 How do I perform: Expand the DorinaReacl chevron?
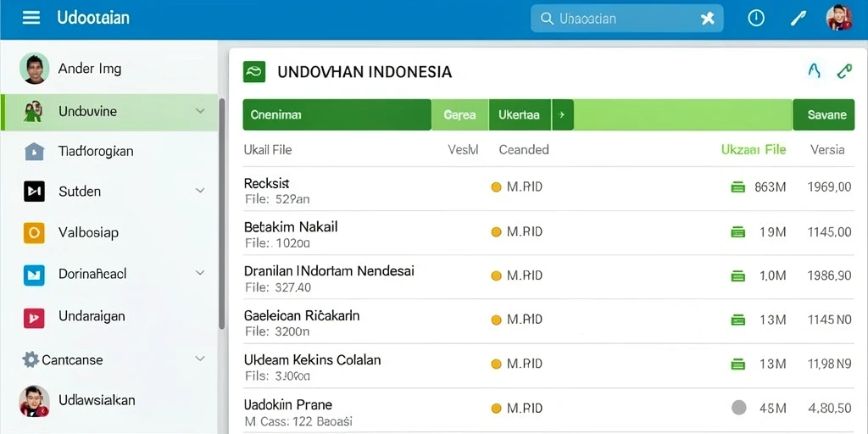[200, 273]
